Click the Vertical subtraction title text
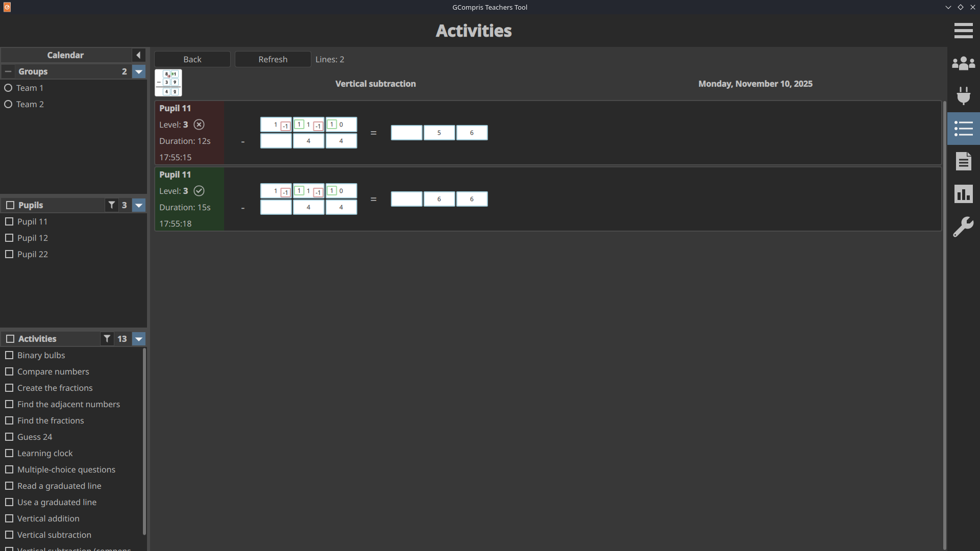This screenshot has width=980, height=551. point(376,84)
